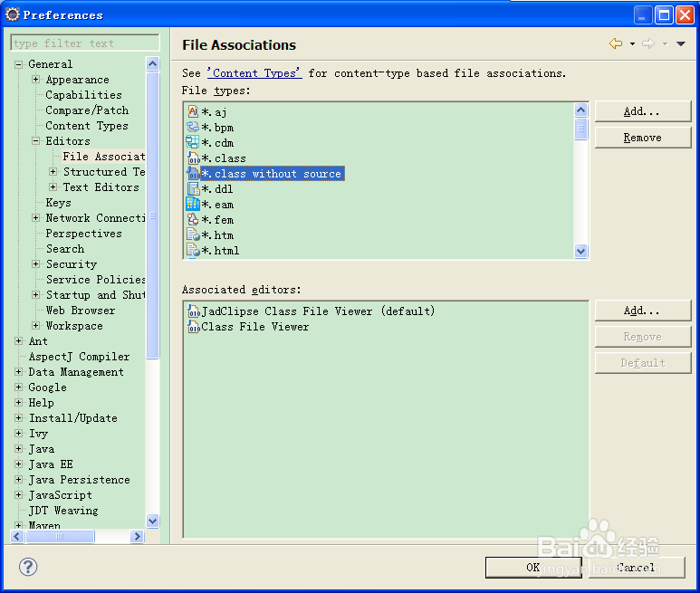Expand the Data Management node
Viewport: 700px width, 593px height.
point(18,372)
